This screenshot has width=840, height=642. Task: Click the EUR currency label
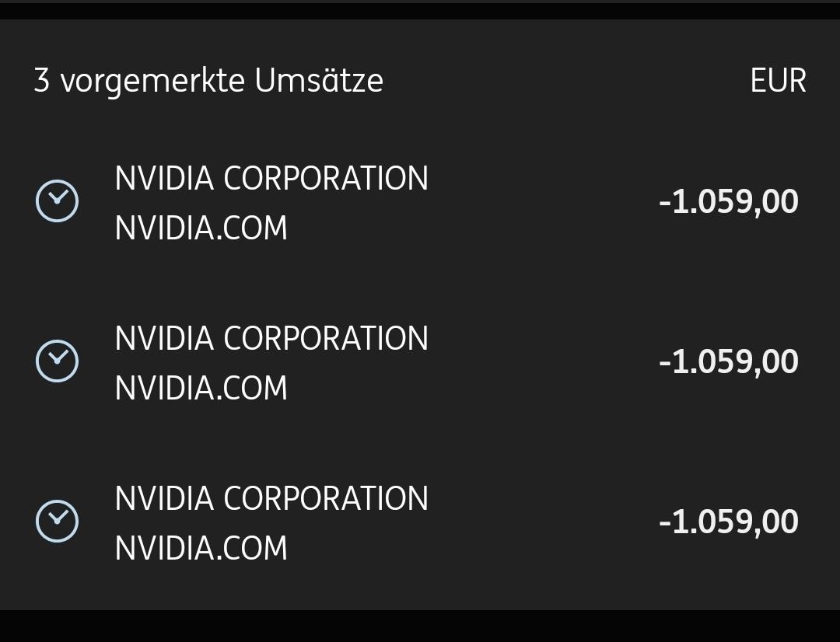tap(778, 81)
